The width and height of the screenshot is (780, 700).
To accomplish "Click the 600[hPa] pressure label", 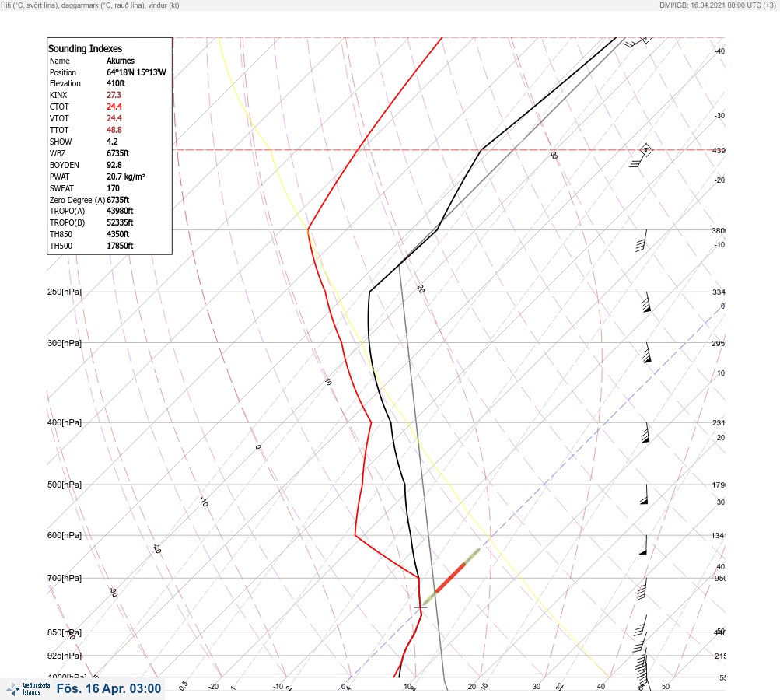I will click(65, 535).
